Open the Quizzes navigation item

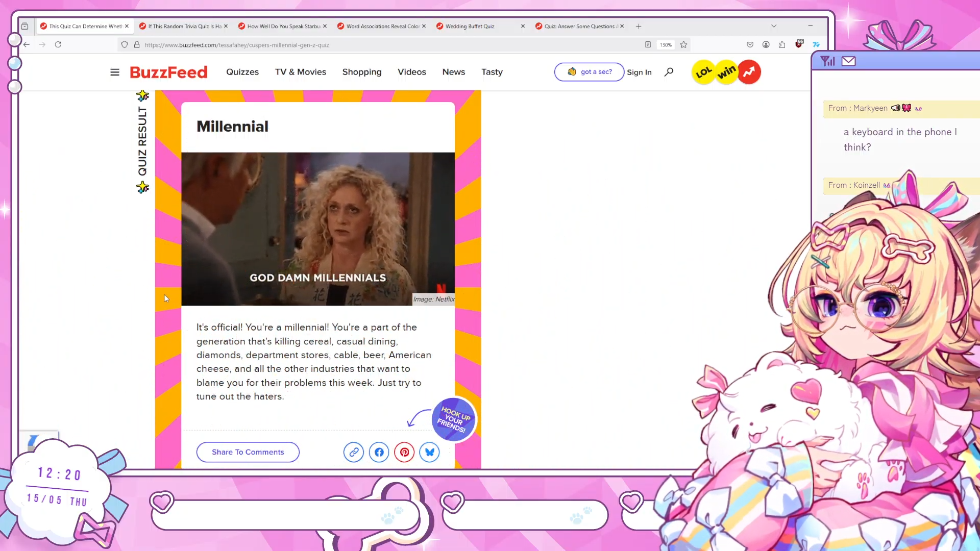pyautogui.click(x=242, y=72)
